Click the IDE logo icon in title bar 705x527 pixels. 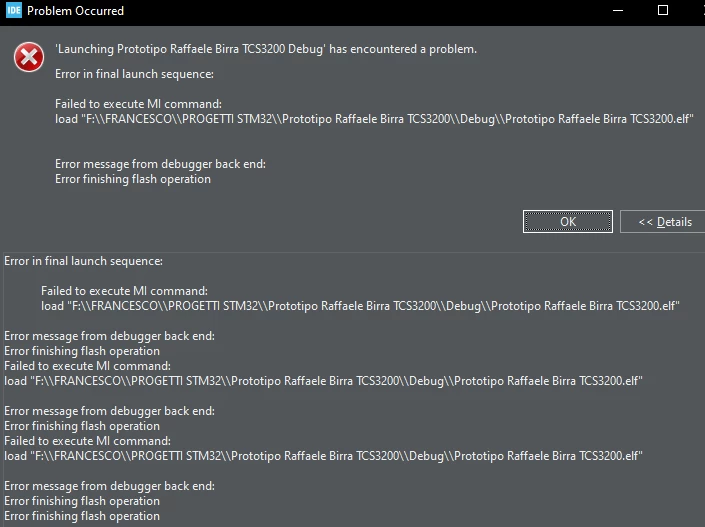[x=13, y=10]
